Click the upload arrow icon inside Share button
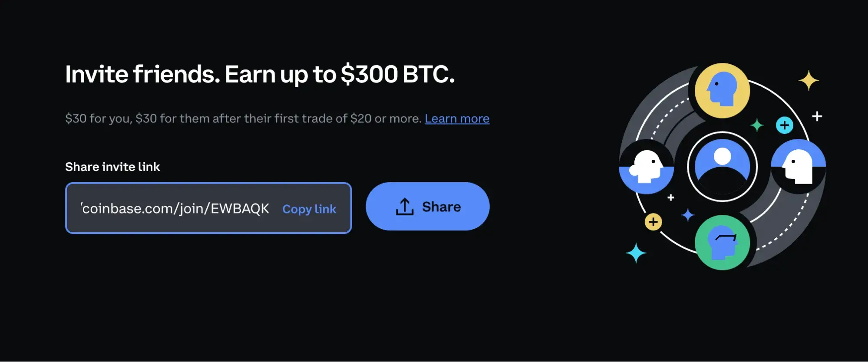 coord(405,206)
